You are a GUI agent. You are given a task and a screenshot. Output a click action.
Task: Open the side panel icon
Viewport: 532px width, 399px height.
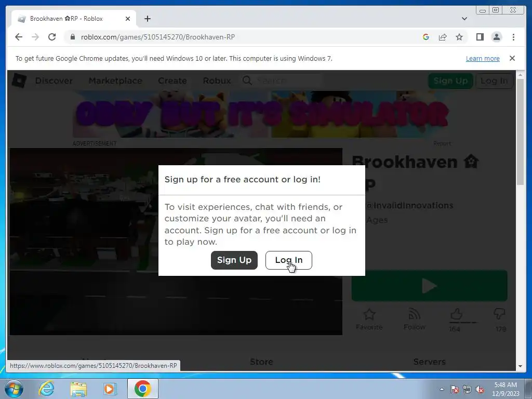tap(480, 37)
